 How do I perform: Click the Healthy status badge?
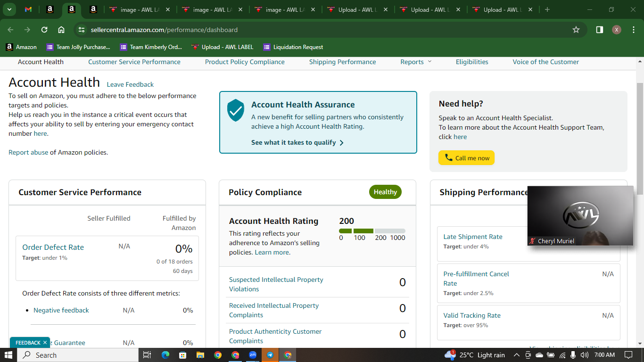click(385, 192)
